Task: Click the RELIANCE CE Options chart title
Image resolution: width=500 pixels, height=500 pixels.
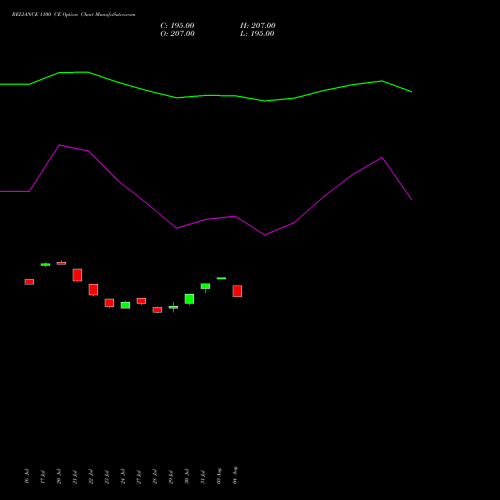Action: pyautogui.click(x=73, y=15)
